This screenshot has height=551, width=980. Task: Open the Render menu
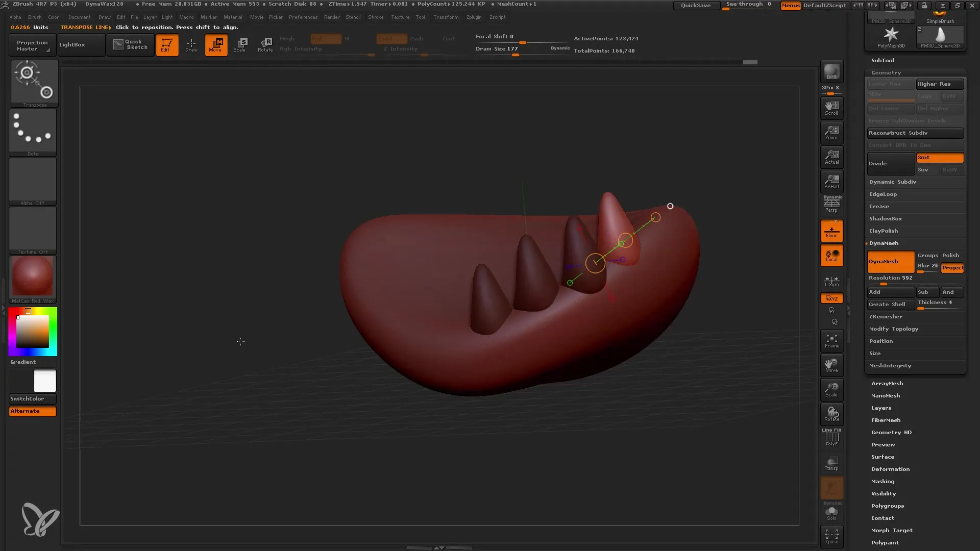(332, 17)
